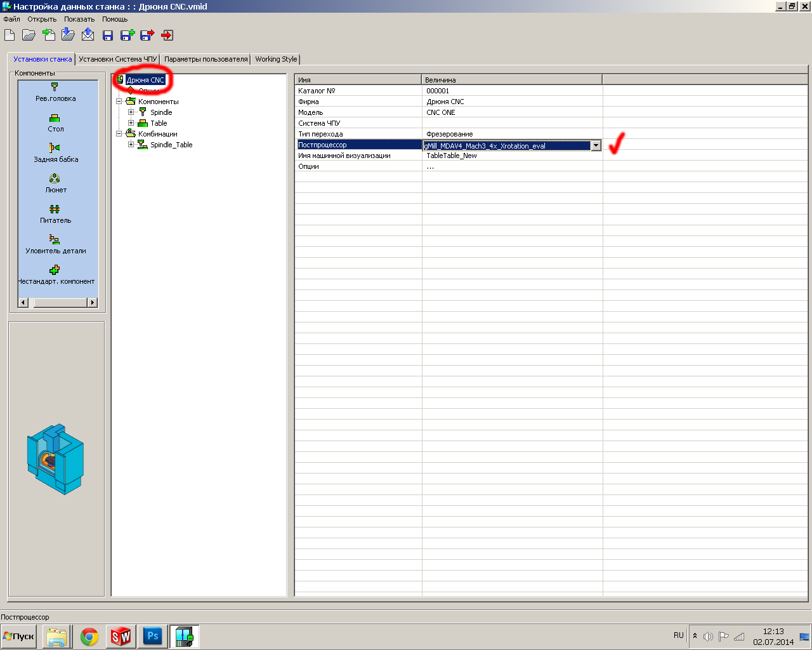Click the folder icon beside Компоненты

coord(131,102)
